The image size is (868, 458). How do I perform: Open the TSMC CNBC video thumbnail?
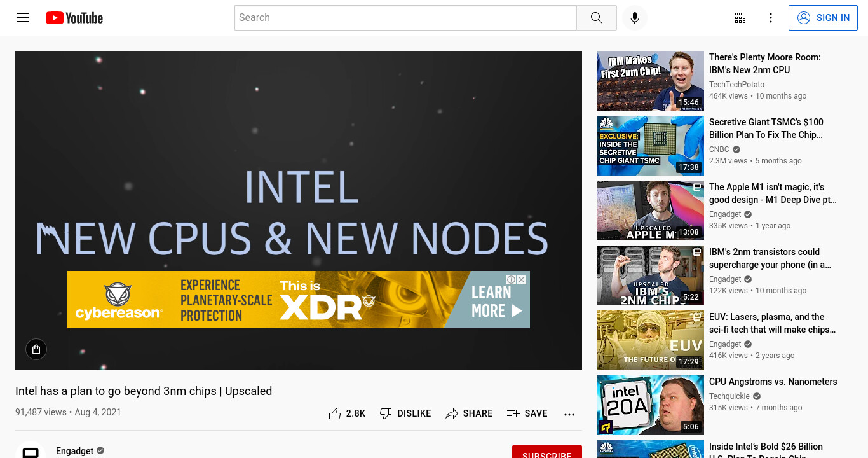coord(651,146)
